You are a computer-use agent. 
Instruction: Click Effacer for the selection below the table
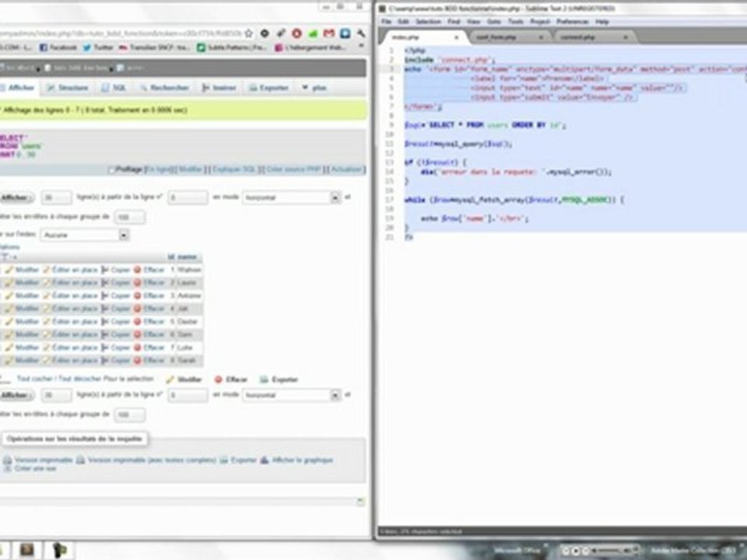(231, 380)
